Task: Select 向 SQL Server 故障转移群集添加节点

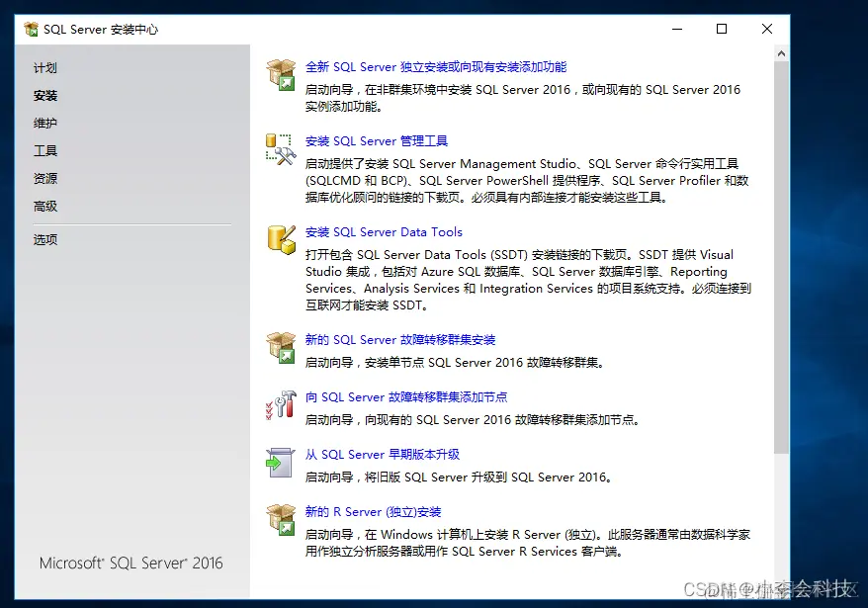Action: pos(406,397)
